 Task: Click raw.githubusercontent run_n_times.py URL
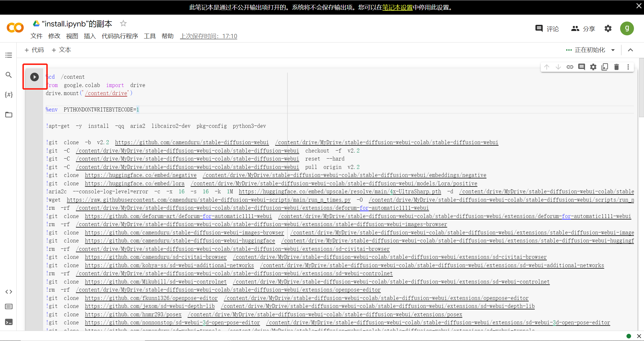[x=209, y=200]
